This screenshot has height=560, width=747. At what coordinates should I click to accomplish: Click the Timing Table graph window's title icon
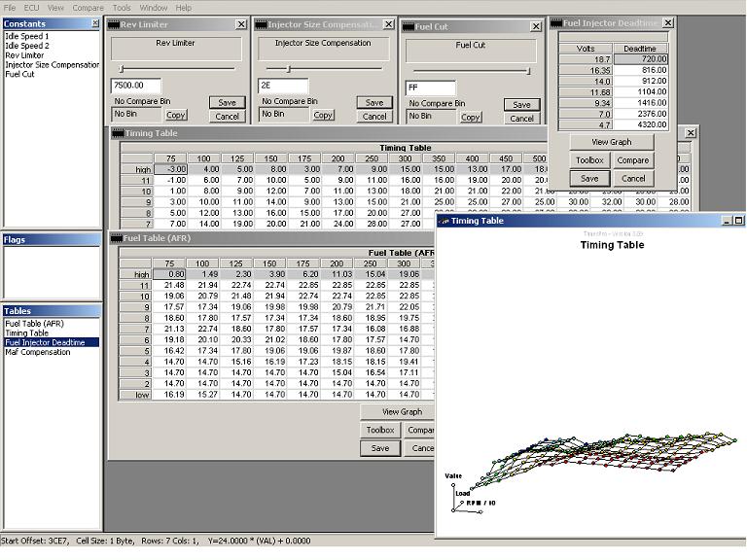444,221
